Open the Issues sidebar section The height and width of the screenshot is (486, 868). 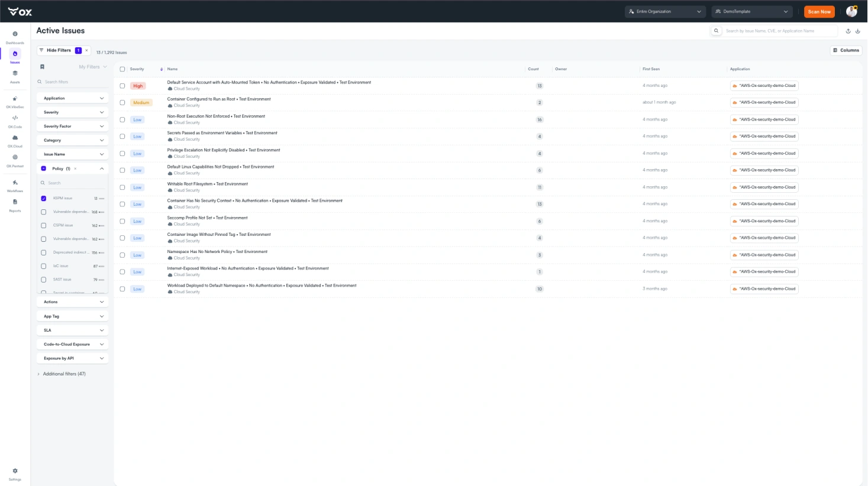pos(15,57)
